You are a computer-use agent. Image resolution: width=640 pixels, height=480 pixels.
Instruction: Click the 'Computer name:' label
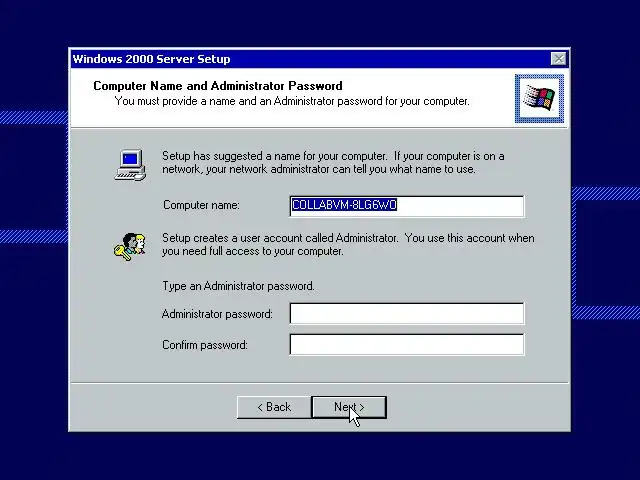[201, 205]
